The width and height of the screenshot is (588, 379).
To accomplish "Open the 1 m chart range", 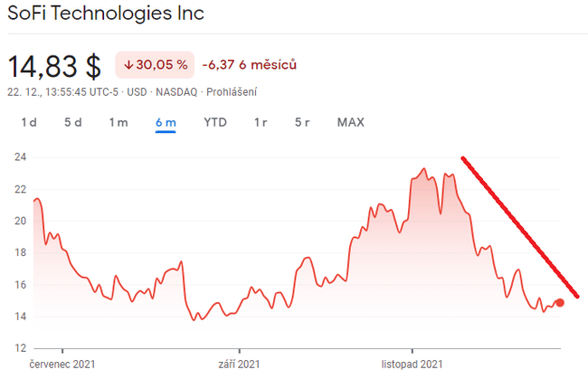I will [119, 122].
